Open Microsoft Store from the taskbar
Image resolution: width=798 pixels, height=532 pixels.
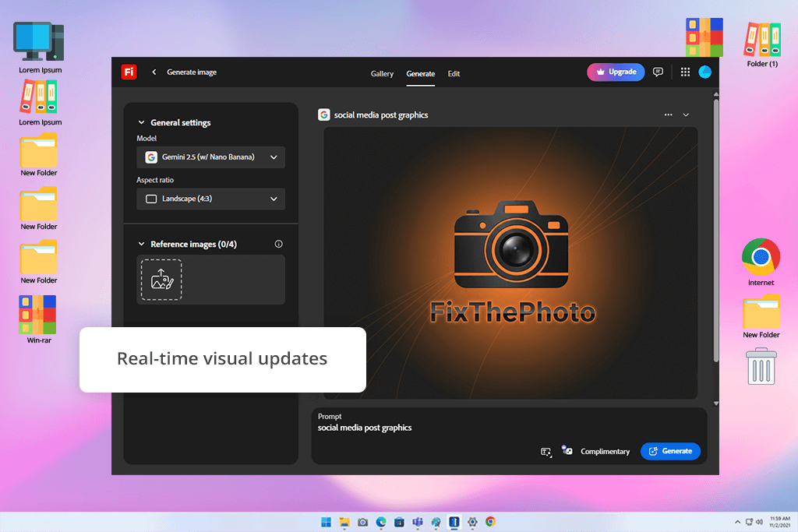pos(400,522)
